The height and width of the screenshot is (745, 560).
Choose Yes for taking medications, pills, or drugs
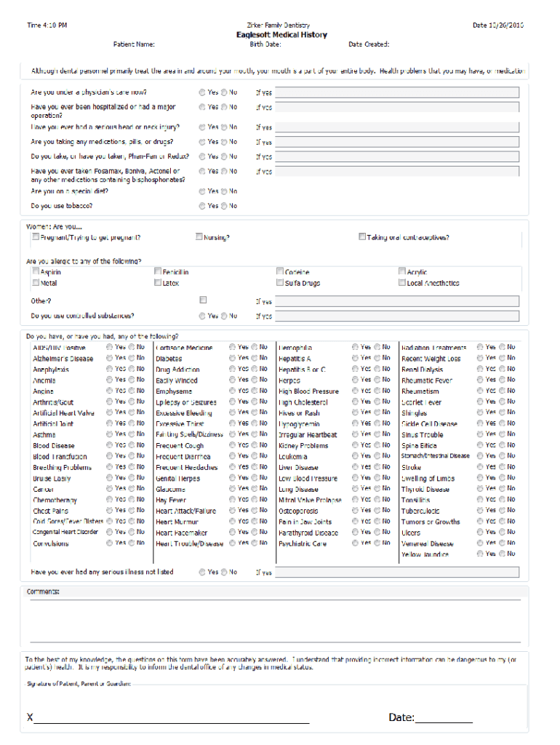[x=201, y=142]
